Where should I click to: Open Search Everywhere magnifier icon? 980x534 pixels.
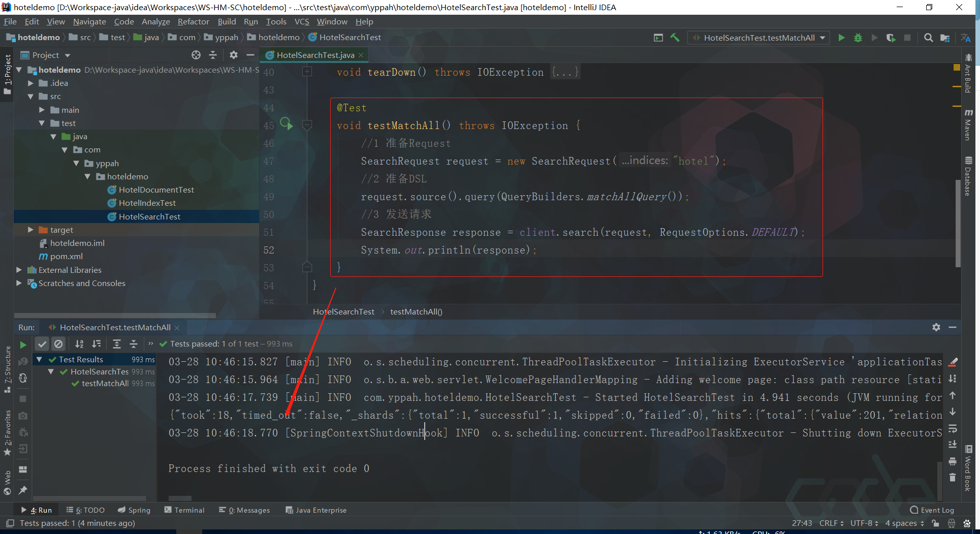pyautogui.click(x=928, y=38)
